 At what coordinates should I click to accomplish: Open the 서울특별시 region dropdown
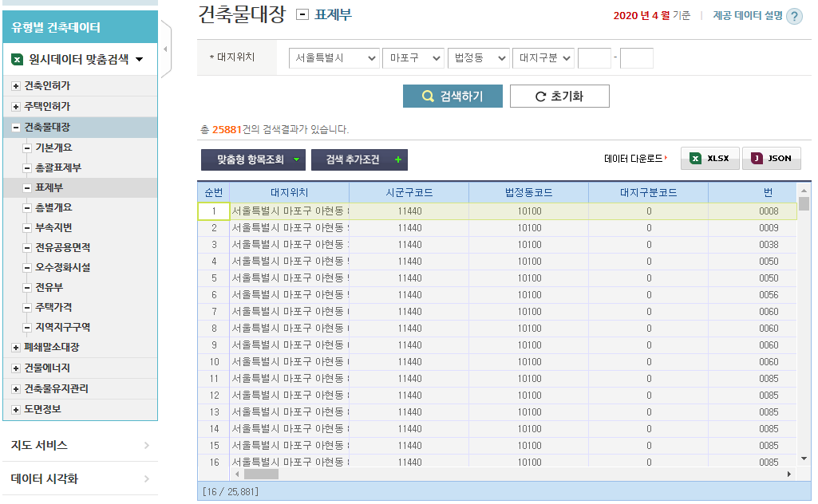(x=334, y=58)
